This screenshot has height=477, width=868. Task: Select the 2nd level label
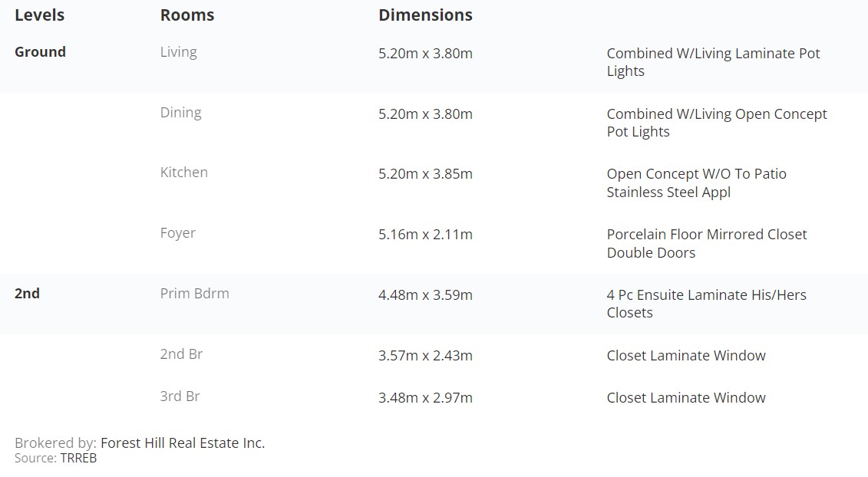[x=27, y=293]
